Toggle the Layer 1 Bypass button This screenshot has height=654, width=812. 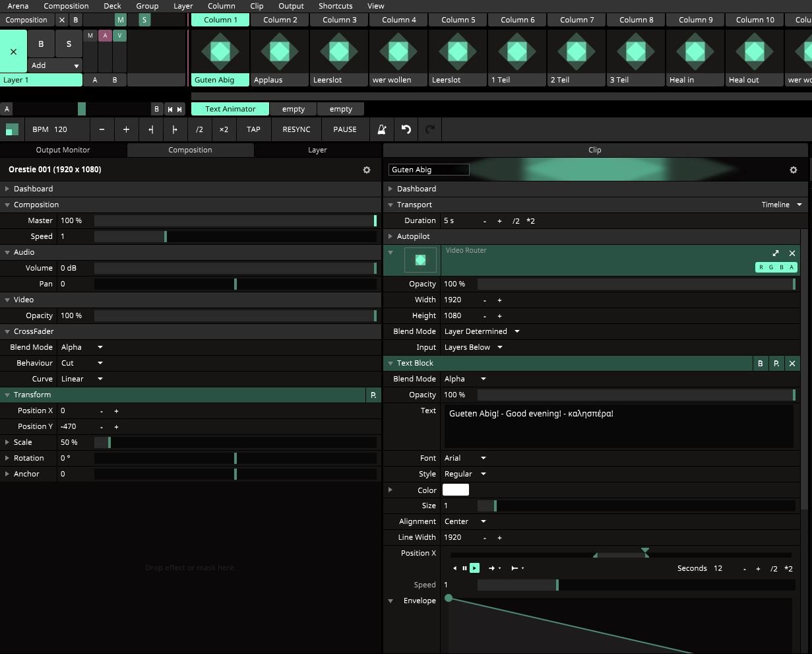click(x=41, y=44)
